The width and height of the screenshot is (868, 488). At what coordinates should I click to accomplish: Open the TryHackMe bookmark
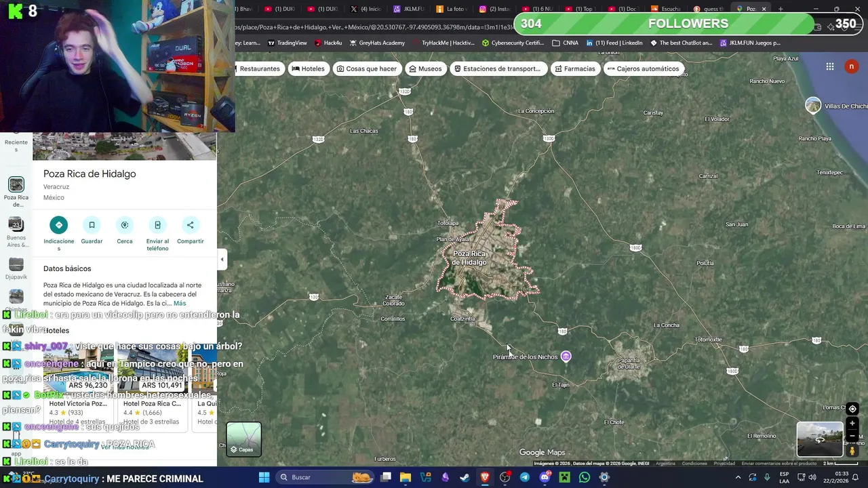point(443,43)
